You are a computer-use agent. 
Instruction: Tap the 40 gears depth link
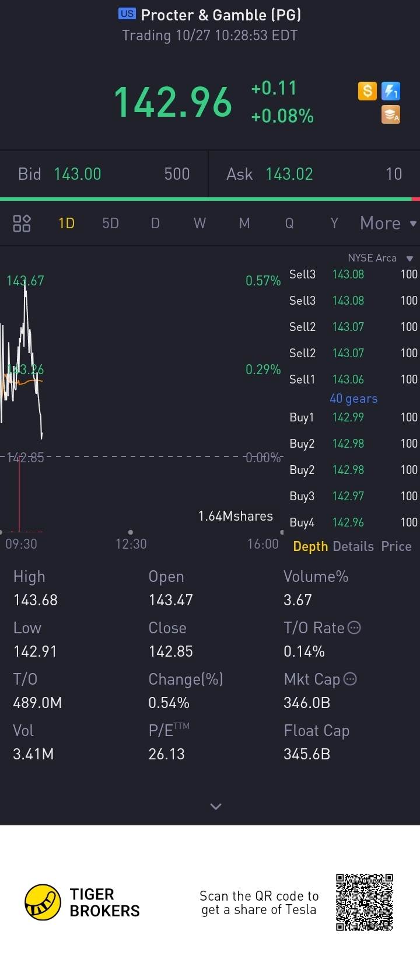tap(353, 399)
